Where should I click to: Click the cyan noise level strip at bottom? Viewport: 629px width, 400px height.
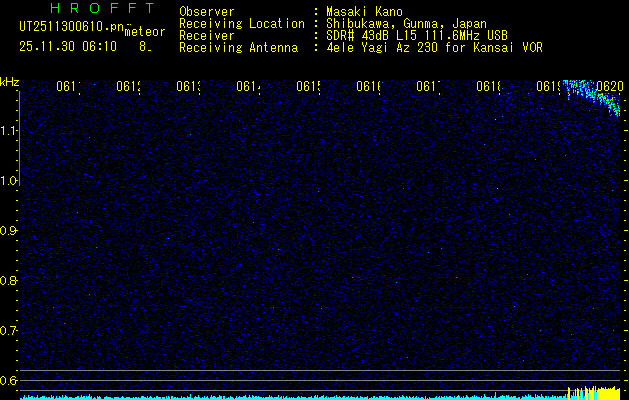click(294, 398)
